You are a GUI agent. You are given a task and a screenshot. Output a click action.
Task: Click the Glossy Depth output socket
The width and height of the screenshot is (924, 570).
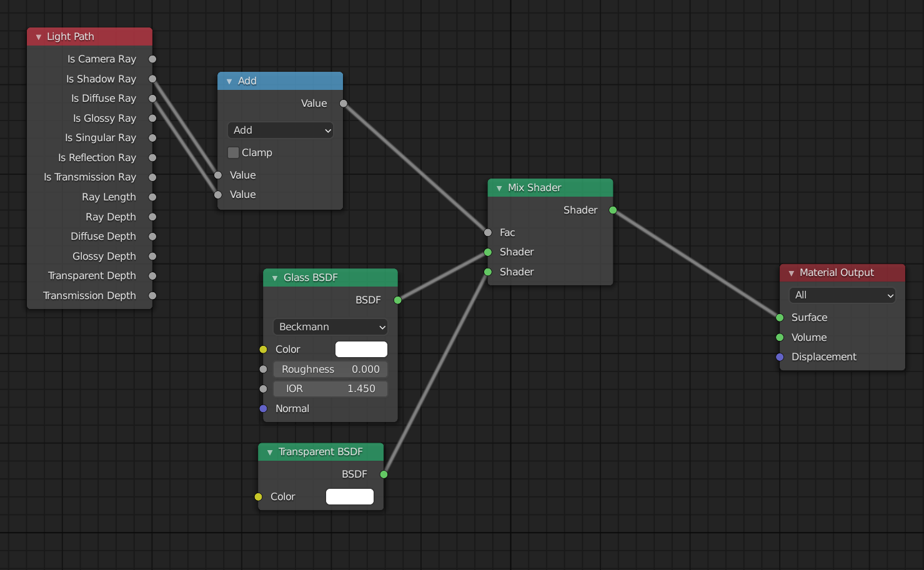[152, 256]
